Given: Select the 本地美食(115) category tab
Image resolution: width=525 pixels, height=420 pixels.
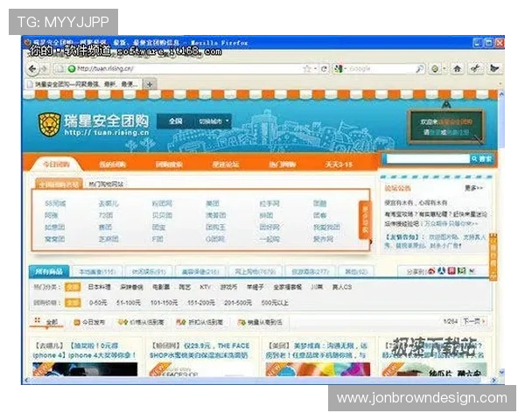Looking at the screenshot, I should pos(97,271).
